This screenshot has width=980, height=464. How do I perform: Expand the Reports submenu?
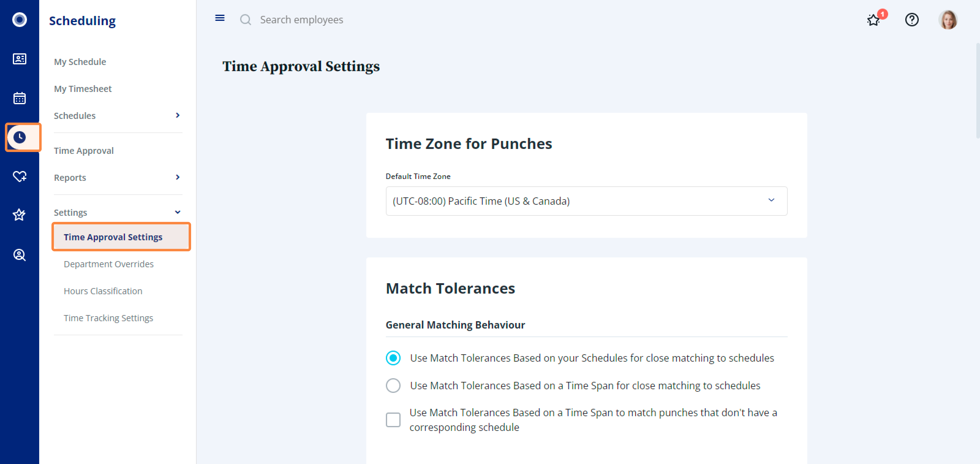(x=118, y=177)
